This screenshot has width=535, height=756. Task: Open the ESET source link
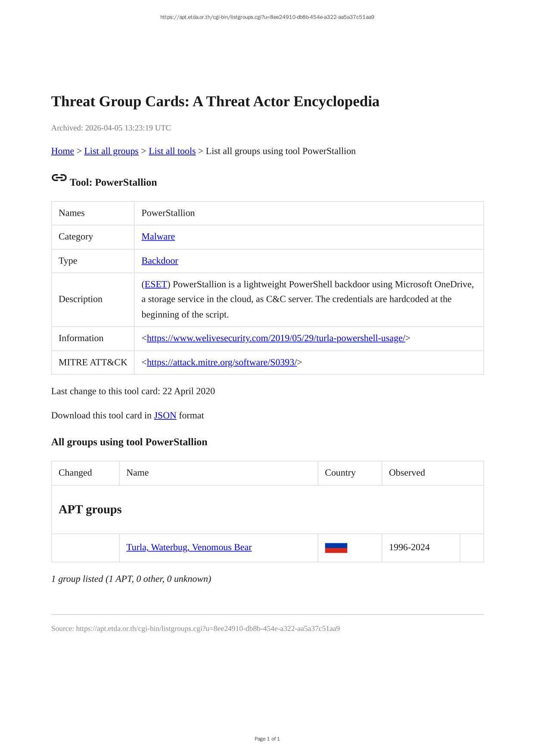click(x=156, y=285)
